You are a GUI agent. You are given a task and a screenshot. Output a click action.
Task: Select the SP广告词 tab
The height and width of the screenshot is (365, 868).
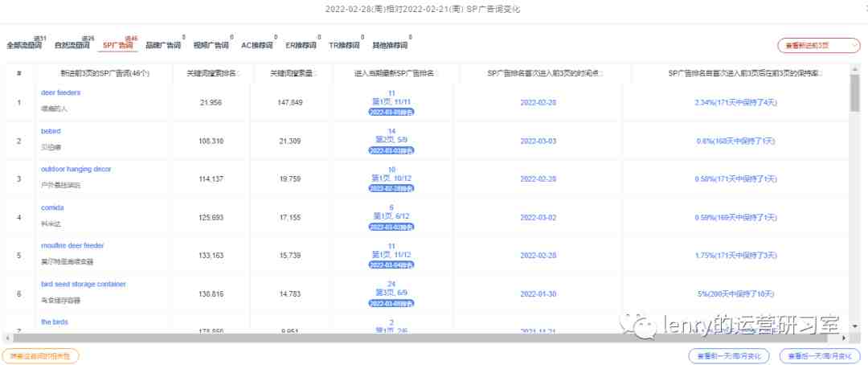pyautogui.click(x=118, y=45)
